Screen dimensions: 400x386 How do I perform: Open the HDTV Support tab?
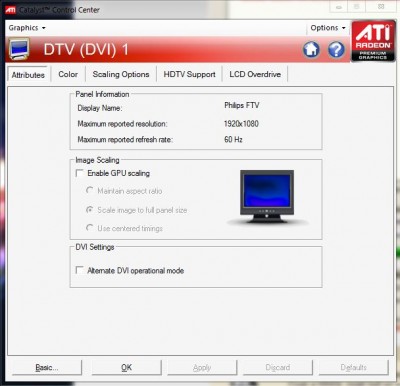click(x=189, y=74)
